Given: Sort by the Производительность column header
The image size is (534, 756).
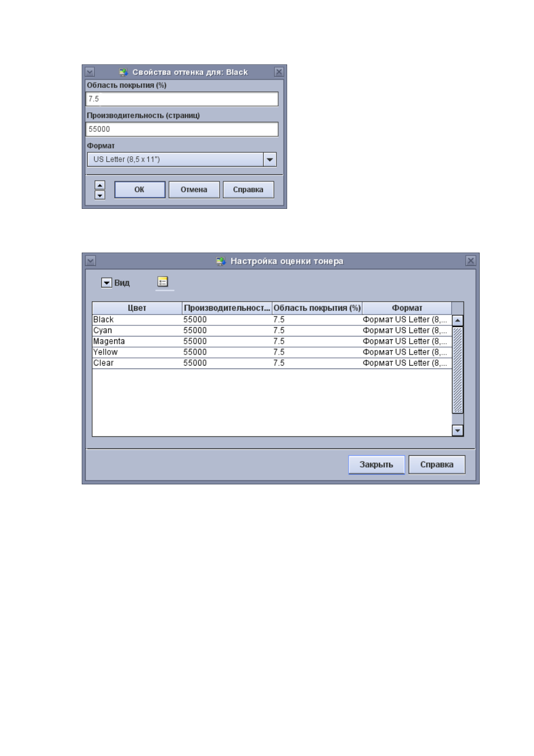Looking at the screenshot, I should [227, 308].
